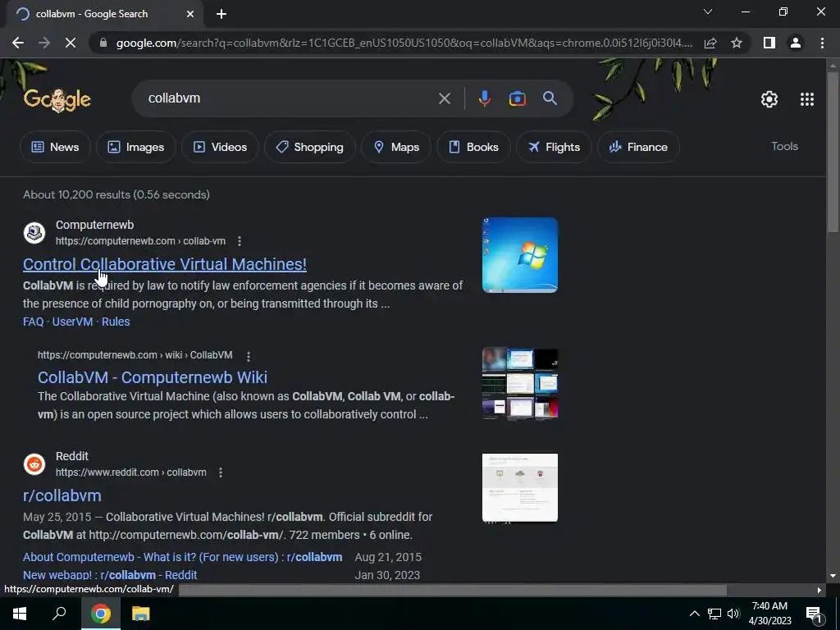Click taskbar clock showing 7:40 AM
Screen dimensions: 840x630
coord(769,614)
